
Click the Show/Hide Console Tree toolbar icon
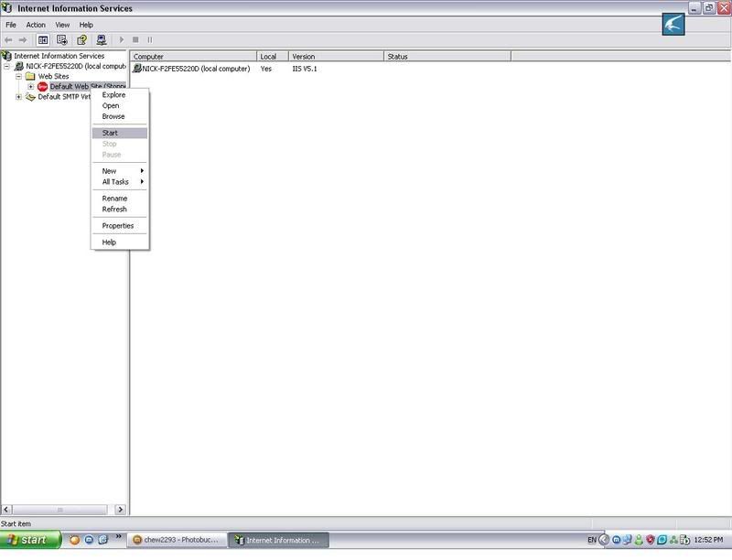click(x=42, y=39)
